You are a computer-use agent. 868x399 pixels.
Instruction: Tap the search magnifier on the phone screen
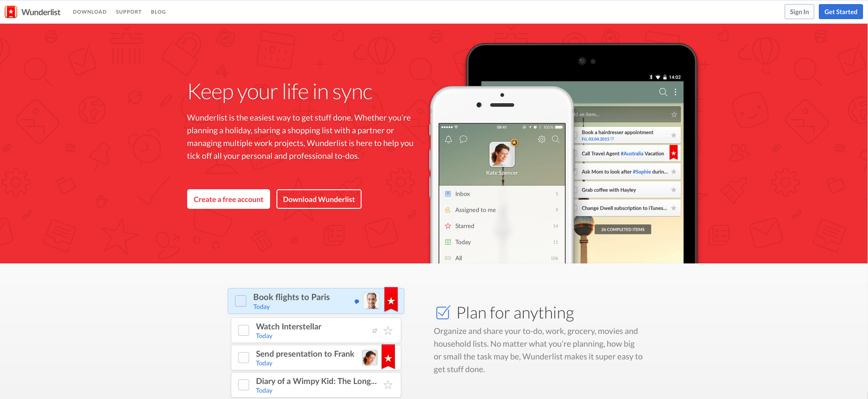click(x=556, y=139)
